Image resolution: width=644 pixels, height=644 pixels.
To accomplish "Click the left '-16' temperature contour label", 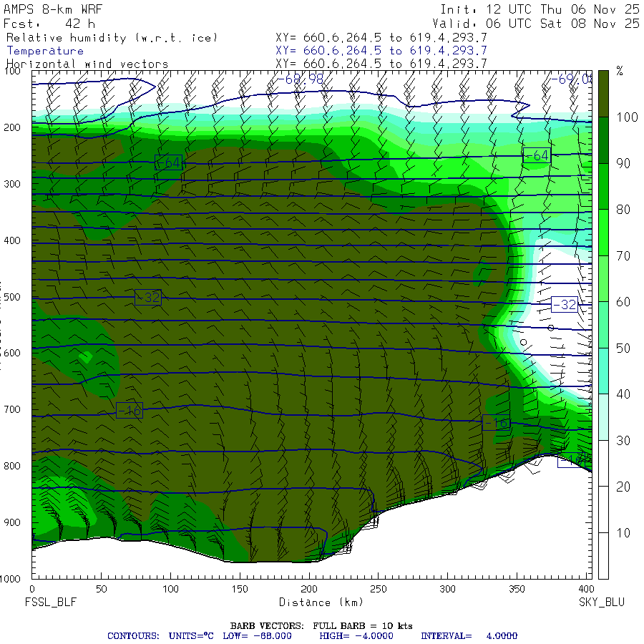I will coord(130,410).
